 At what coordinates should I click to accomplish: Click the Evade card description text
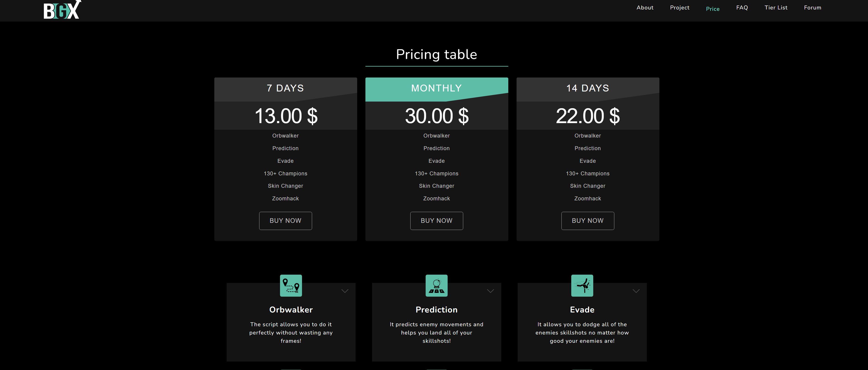582,333
